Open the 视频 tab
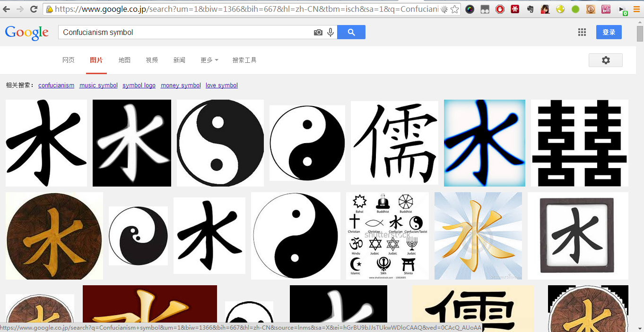Viewport: 644px width, 332px height. click(152, 60)
